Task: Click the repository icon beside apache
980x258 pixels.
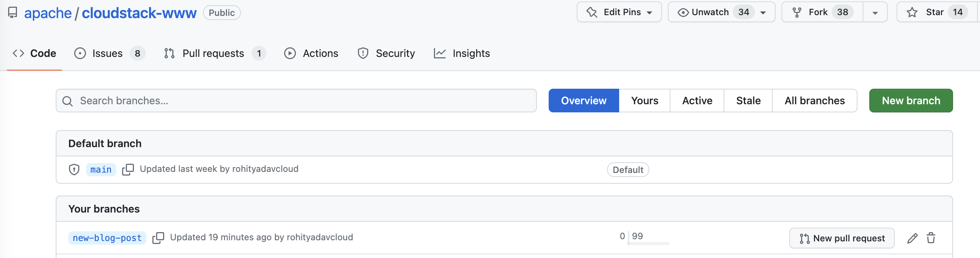Action: pos(13,13)
